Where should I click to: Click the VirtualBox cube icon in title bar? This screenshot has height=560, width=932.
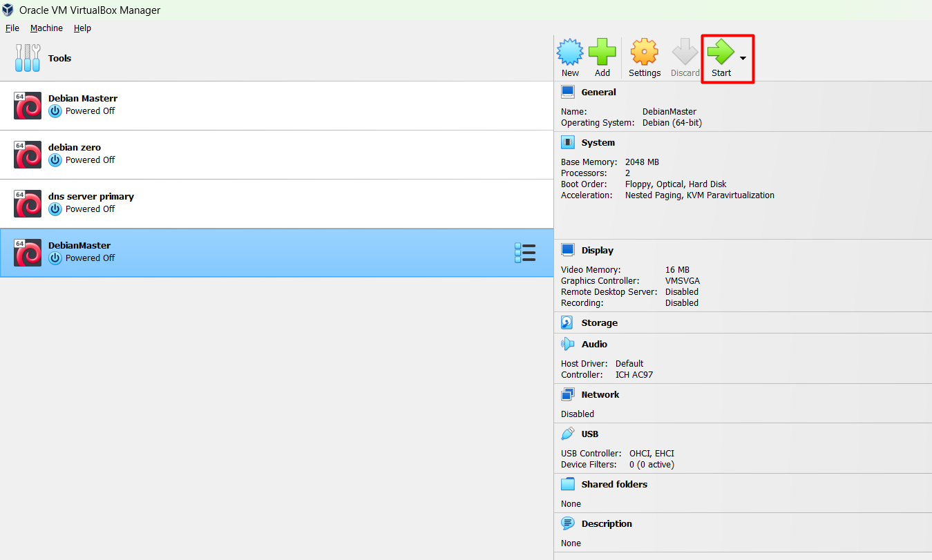(8, 10)
